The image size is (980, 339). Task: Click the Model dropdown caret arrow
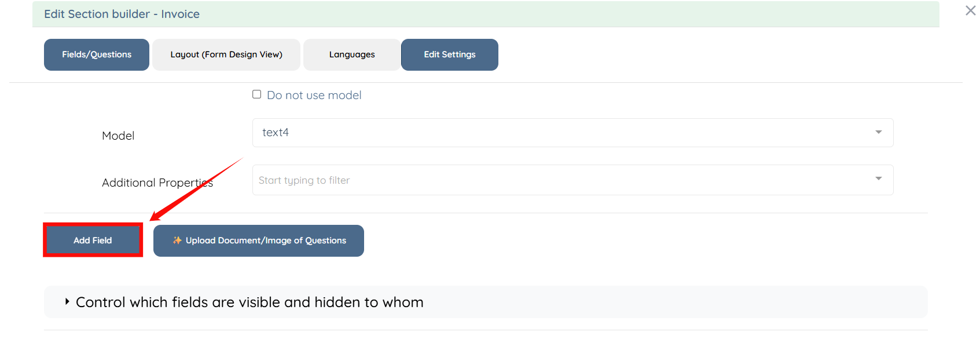pyautogui.click(x=878, y=132)
